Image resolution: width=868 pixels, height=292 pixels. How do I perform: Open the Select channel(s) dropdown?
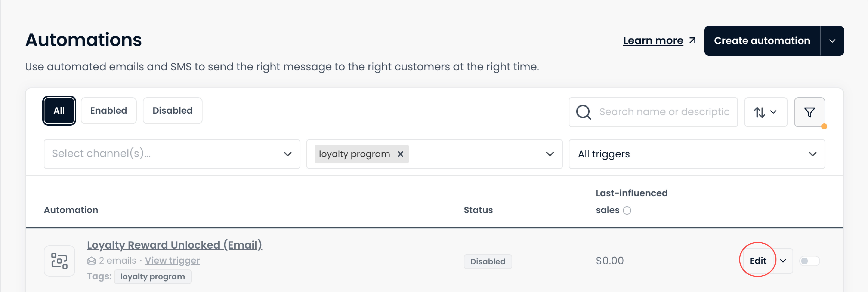tap(172, 154)
